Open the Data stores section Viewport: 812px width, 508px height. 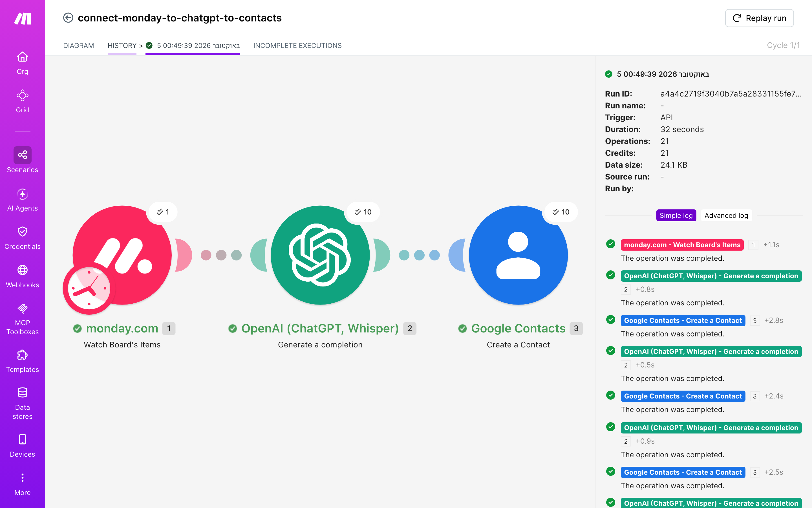23,403
